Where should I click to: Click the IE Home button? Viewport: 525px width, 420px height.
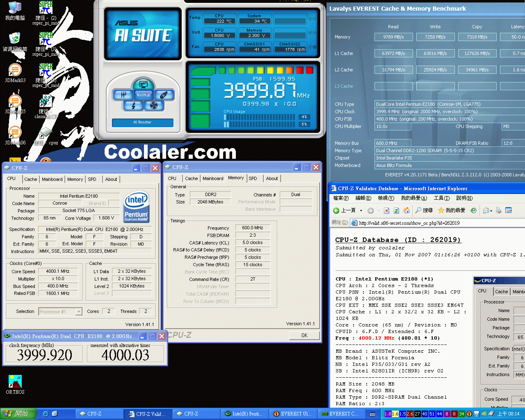tap(406, 210)
